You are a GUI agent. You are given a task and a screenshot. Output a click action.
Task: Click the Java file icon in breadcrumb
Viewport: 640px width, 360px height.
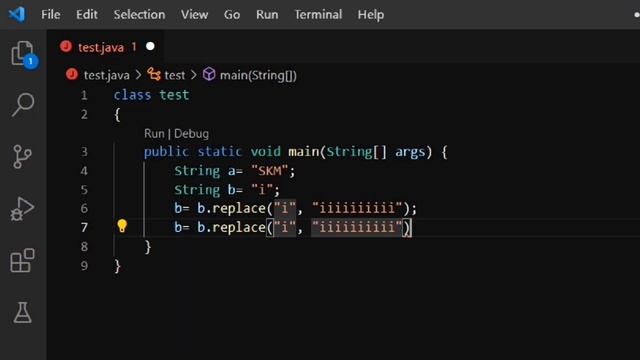[x=72, y=75]
